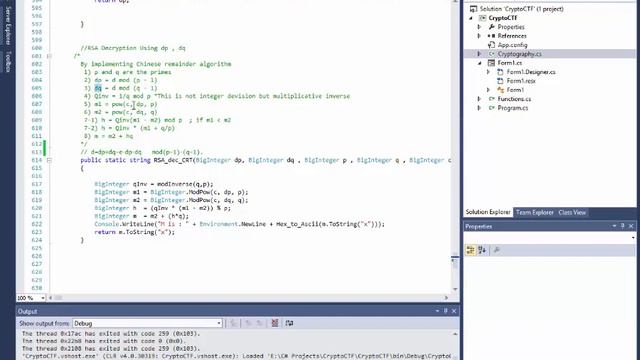The width and height of the screenshot is (640, 360).
Task: Click the RSA_dec_CRT method name
Action: point(173,160)
